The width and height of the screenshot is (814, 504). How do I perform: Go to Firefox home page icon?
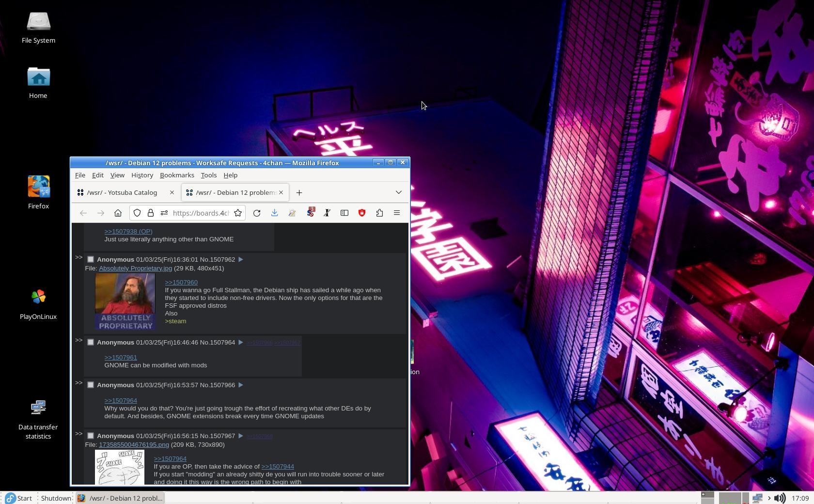[118, 213]
